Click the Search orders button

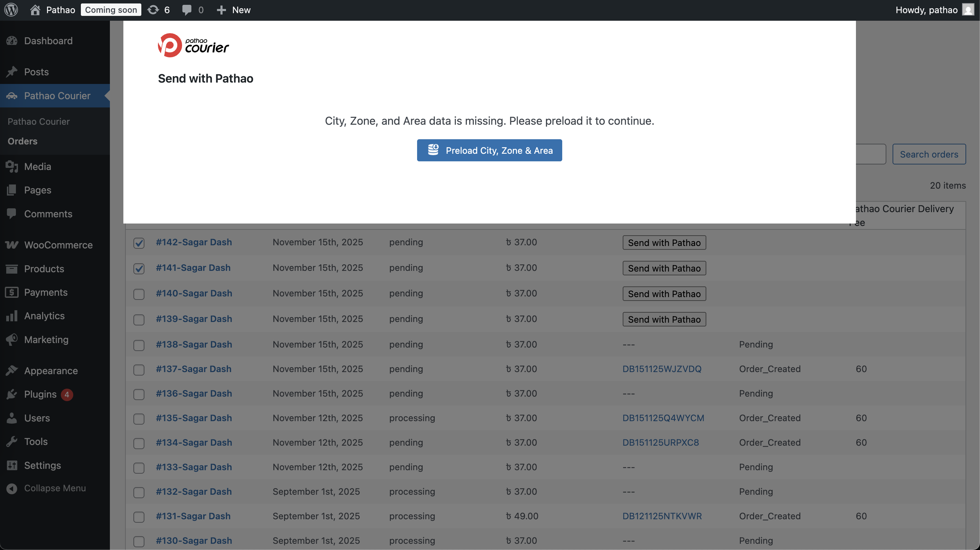929,154
